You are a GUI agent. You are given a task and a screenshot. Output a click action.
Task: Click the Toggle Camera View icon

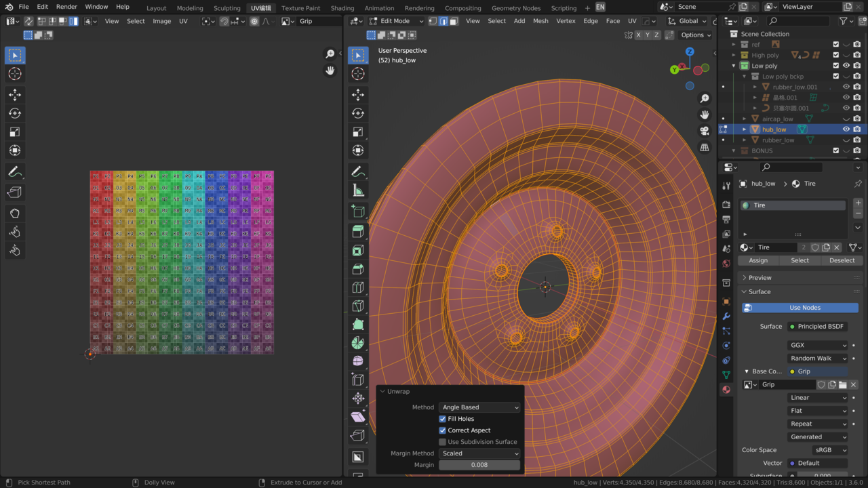click(705, 131)
